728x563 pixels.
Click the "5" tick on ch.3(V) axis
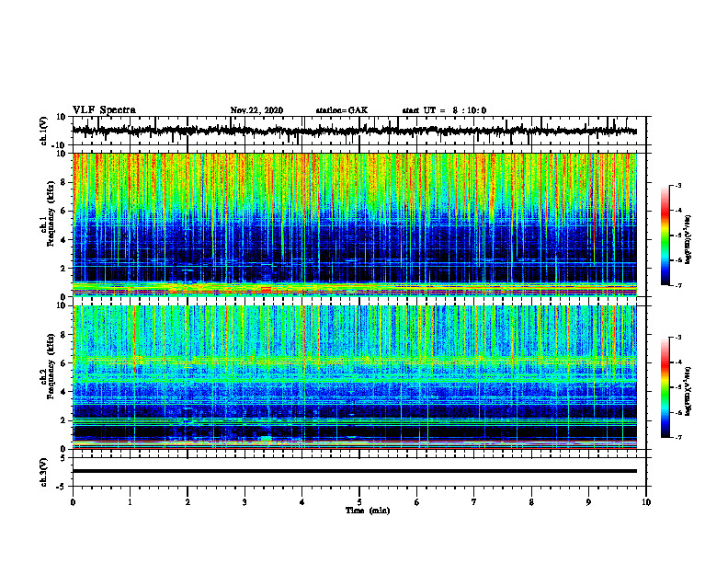[63, 457]
